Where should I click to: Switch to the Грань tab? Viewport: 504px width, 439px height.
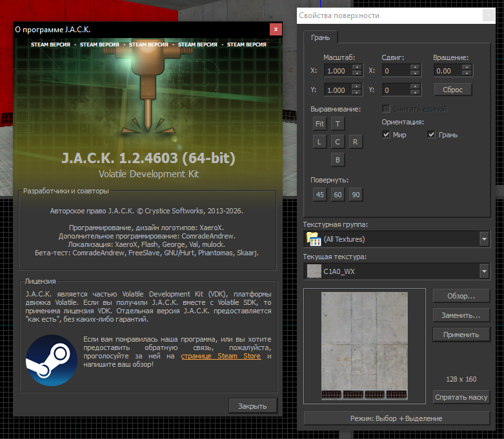pyautogui.click(x=320, y=37)
